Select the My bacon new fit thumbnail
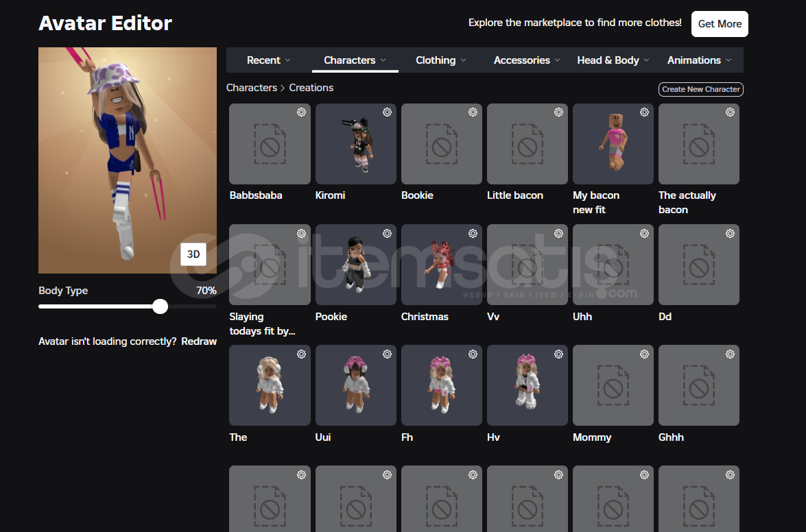806x532 pixels. pos(613,144)
